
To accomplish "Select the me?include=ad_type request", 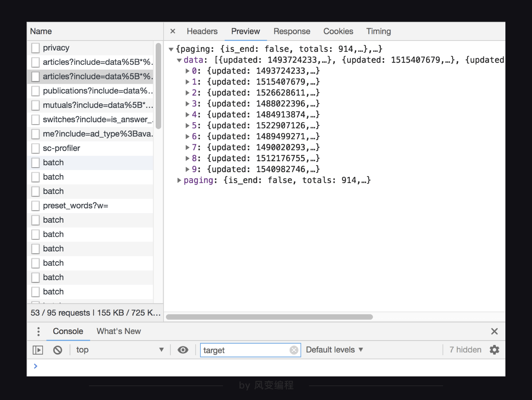I will click(90, 134).
